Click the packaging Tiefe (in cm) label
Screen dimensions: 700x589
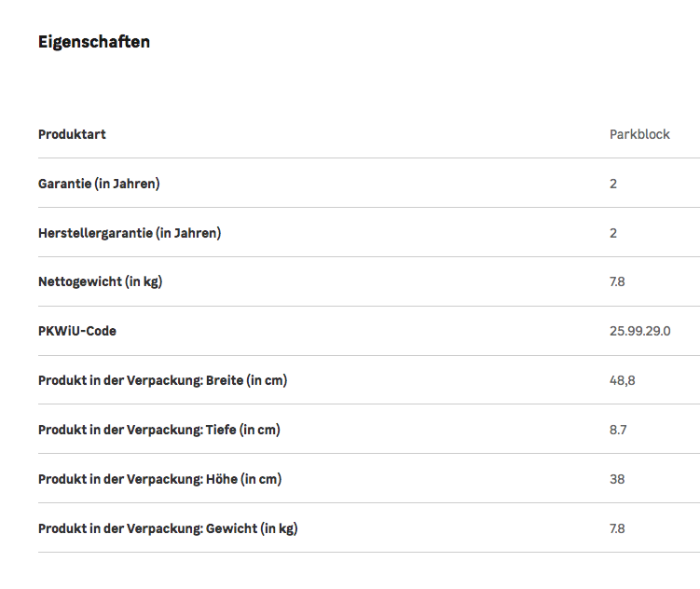tap(158, 430)
